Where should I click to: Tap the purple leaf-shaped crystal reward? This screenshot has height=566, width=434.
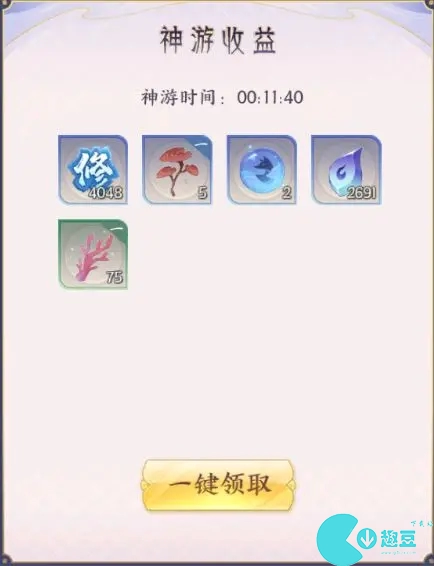(x=346, y=170)
